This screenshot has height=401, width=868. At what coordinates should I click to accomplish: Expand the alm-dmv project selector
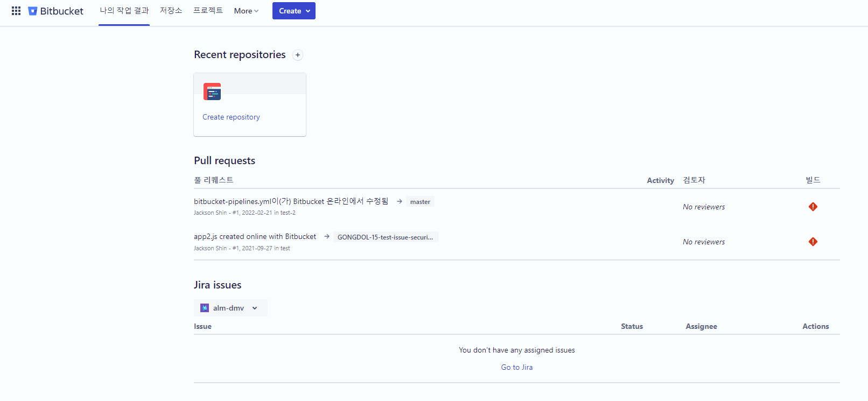(x=230, y=308)
